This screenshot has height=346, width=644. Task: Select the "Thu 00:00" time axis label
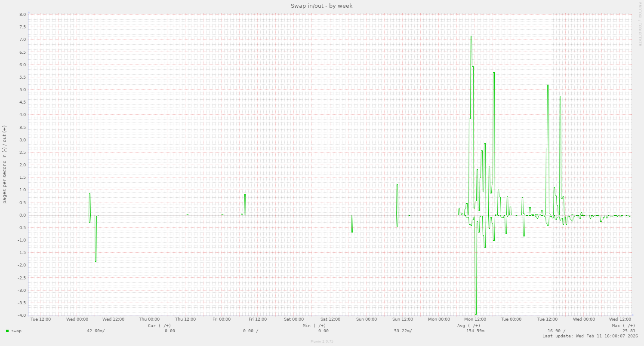coord(149,319)
